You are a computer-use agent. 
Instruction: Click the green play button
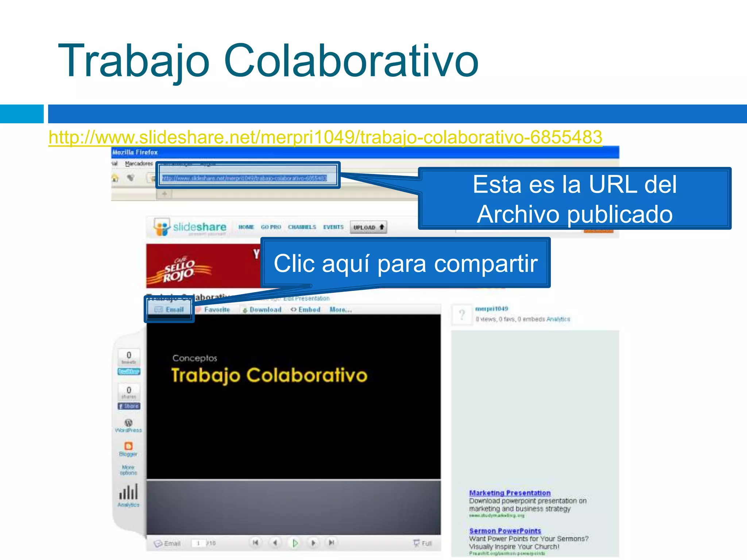[295, 543]
